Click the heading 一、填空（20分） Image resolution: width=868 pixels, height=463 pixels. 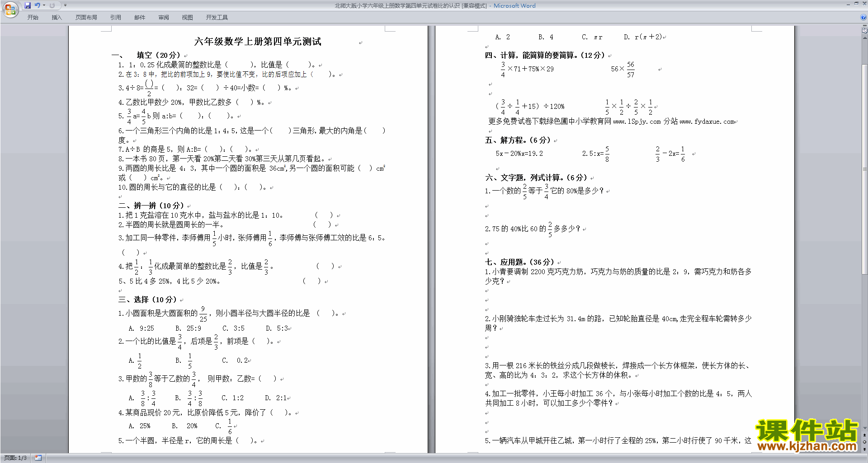pos(146,55)
